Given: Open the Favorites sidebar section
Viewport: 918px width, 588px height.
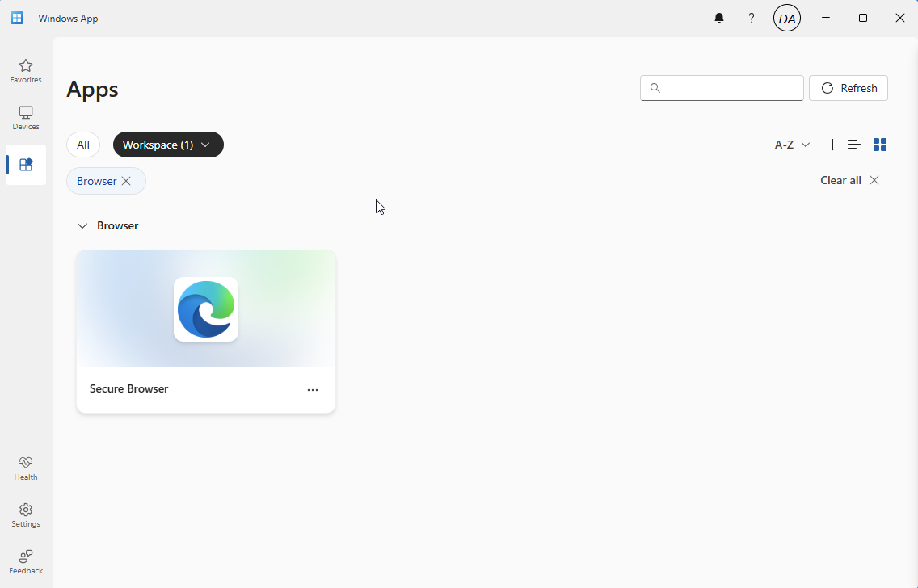Looking at the screenshot, I should pyautogui.click(x=26, y=71).
